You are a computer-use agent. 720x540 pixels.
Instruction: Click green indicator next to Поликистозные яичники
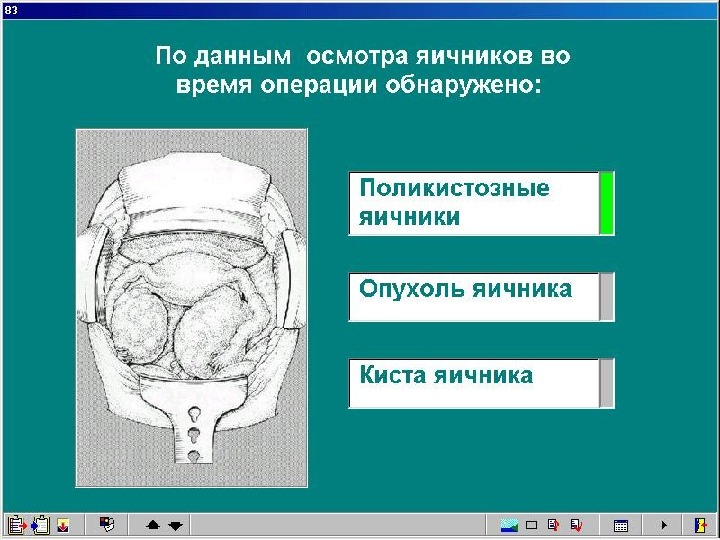point(607,203)
